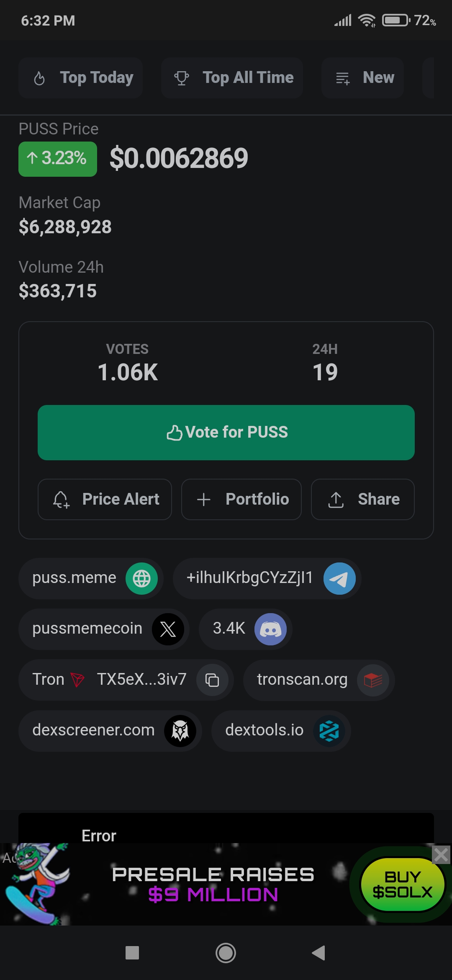The width and height of the screenshot is (452, 980).
Task: Open the Dexscreener owl icon
Action: pos(180,730)
